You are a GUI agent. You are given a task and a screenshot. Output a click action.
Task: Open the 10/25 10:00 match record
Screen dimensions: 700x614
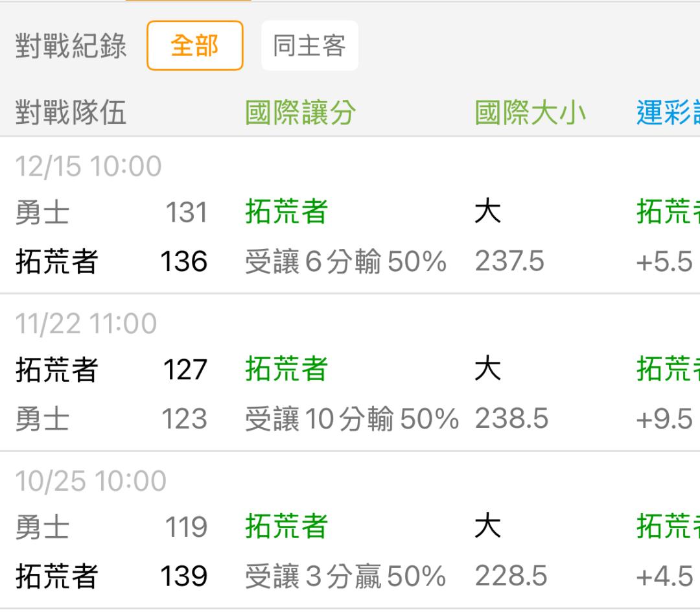(x=91, y=481)
